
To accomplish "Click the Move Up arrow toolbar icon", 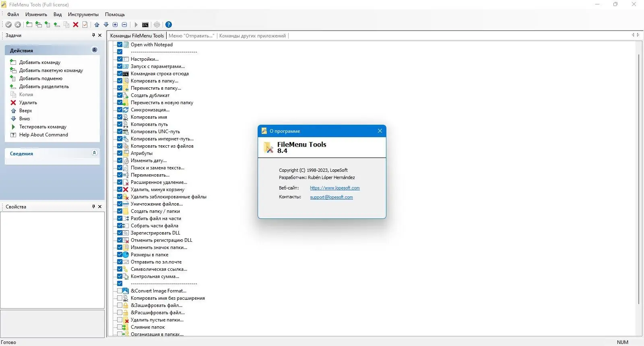I will click(97, 25).
